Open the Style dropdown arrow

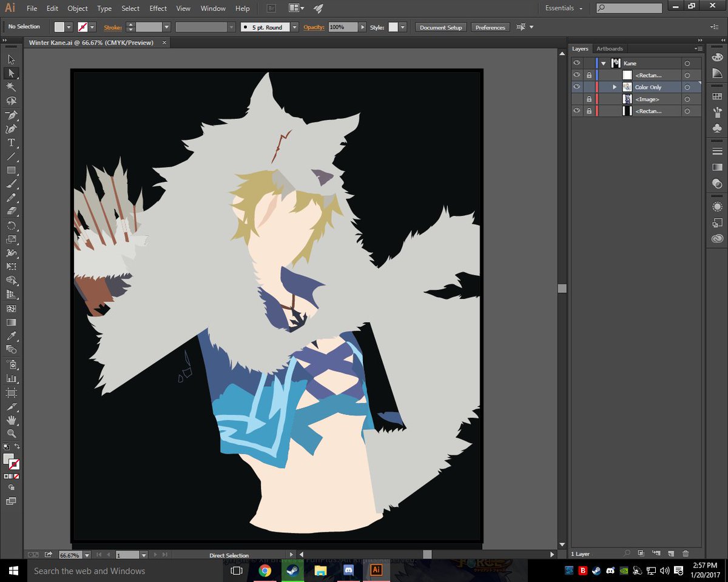(x=402, y=27)
